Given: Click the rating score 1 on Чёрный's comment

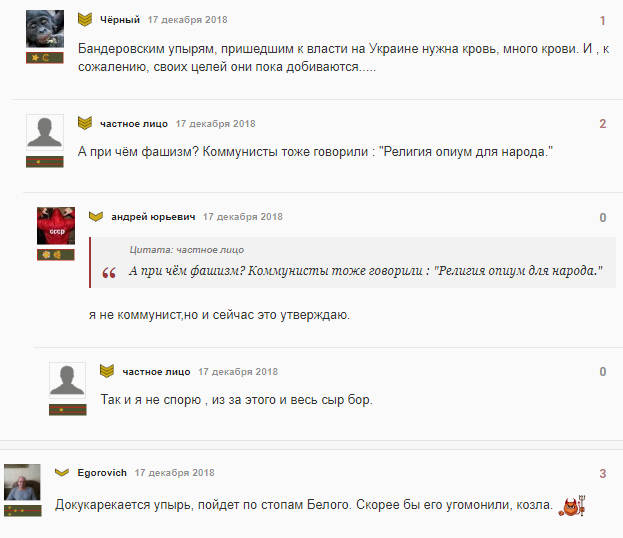Looking at the screenshot, I should [603, 21].
